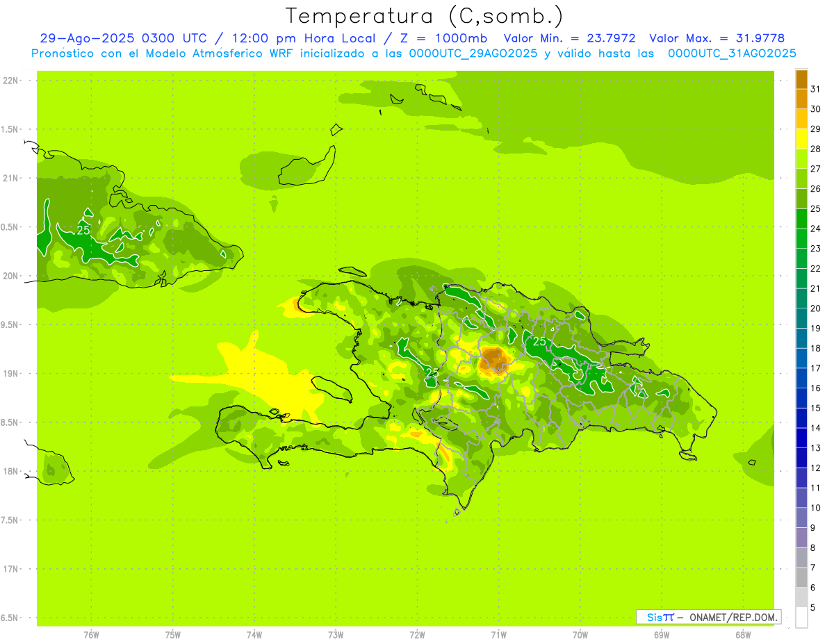This screenshot has height=644, width=834.
Task: Click the green legend swatch between 24 and 25
Action: tap(801, 218)
